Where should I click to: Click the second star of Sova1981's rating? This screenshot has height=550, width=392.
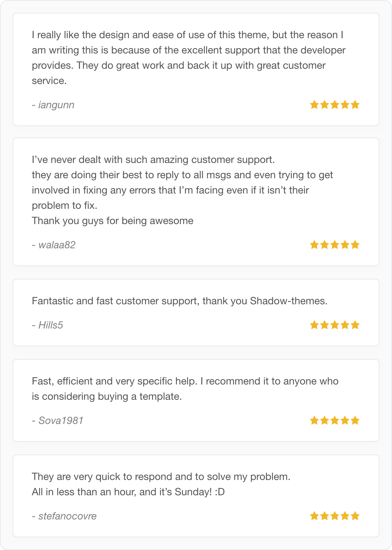[x=325, y=420]
